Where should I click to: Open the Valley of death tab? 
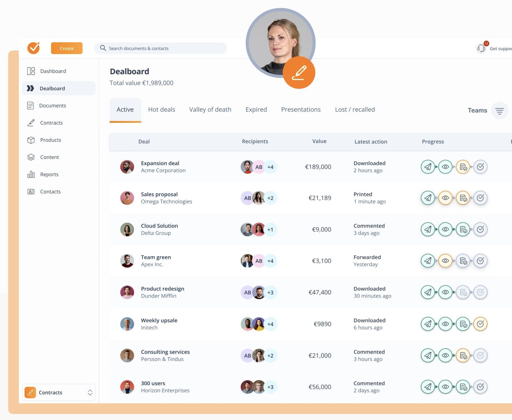click(210, 110)
